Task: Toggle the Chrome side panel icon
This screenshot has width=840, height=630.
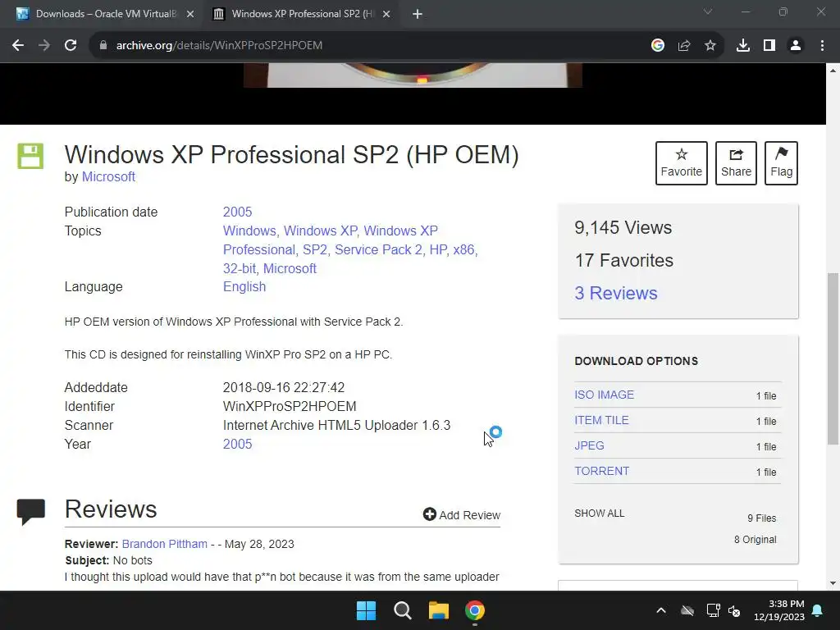Action: pyautogui.click(x=769, y=46)
